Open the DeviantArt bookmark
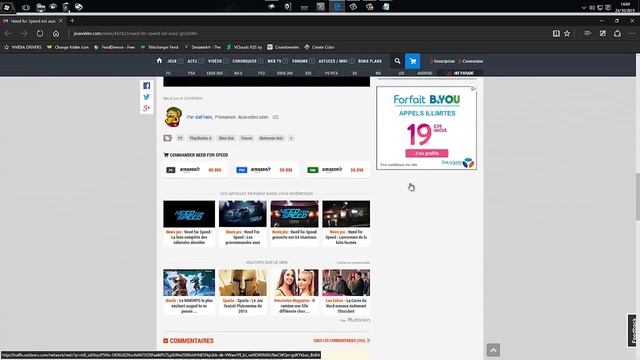Image resolution: width=640 pixels, height=360 pixels. pyautogui.click(x=202, y=47)
